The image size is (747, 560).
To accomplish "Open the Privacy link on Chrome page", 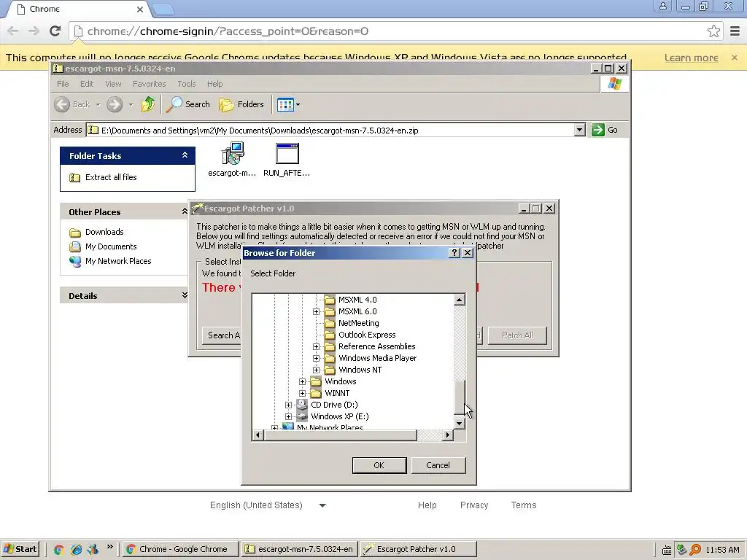I will [x=474, y=505].
